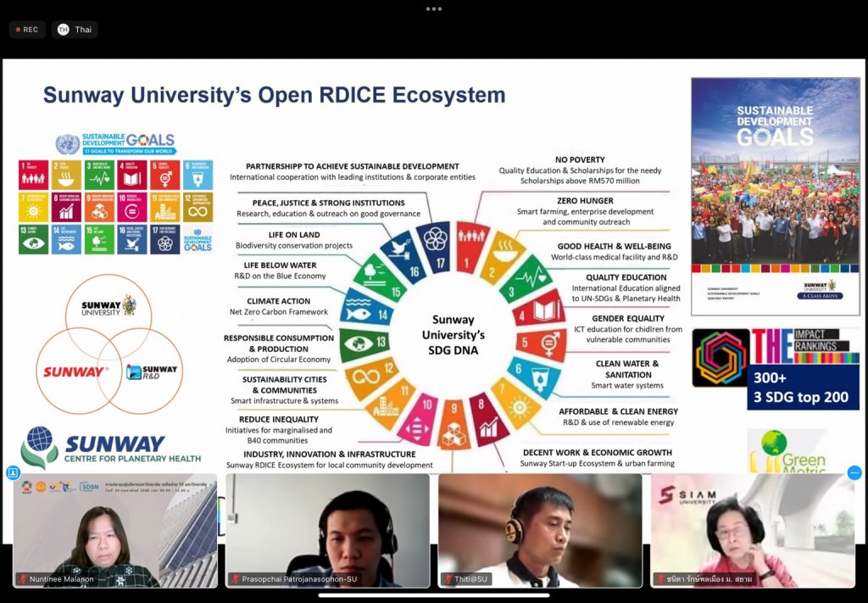Click the "ZERO HUNGER" heading
Viewport: 868px width, 603px height.
(x=585, y=200)
